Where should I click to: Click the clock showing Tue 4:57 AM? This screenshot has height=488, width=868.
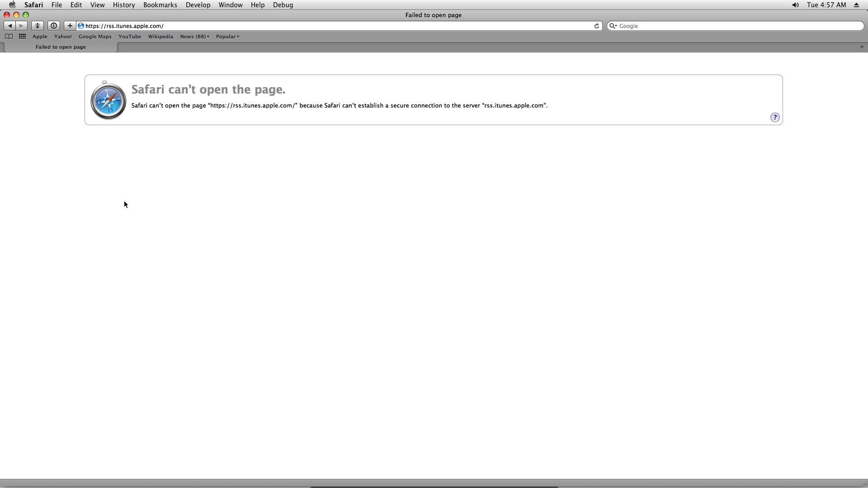tap(826, 5)
